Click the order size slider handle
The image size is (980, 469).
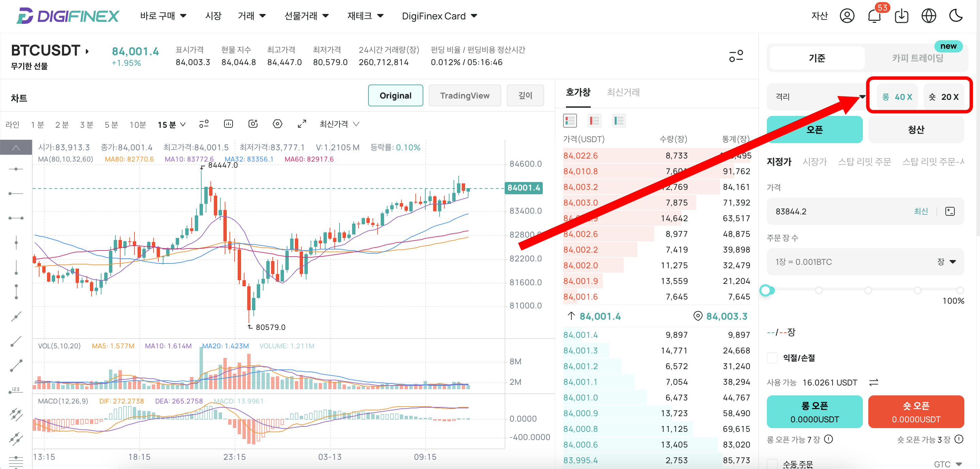pos(766,290)
